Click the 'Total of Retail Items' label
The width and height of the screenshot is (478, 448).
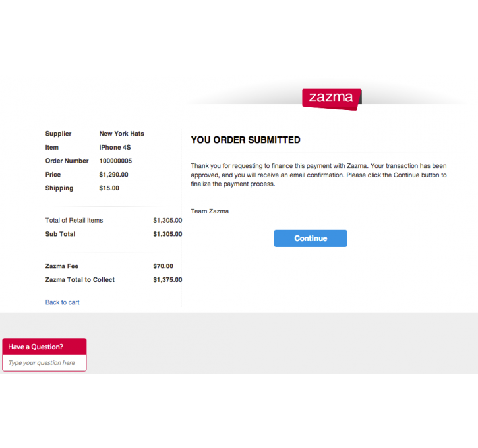pos(74,220)
